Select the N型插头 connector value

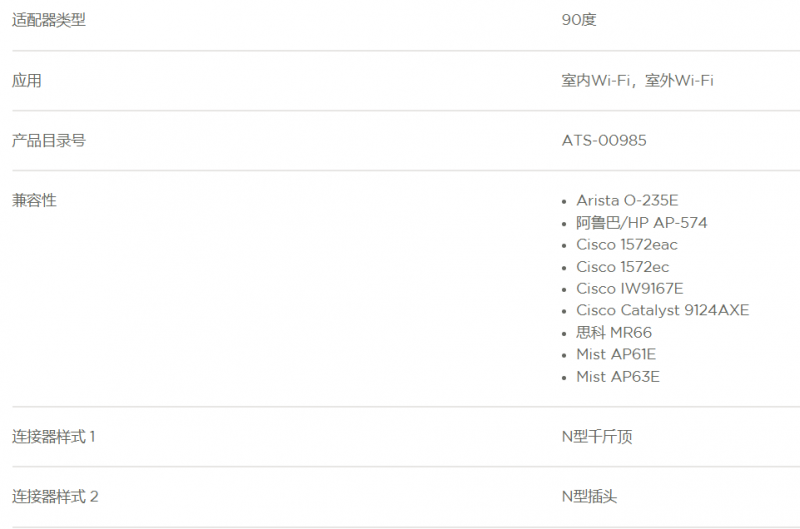pos(589,496)
